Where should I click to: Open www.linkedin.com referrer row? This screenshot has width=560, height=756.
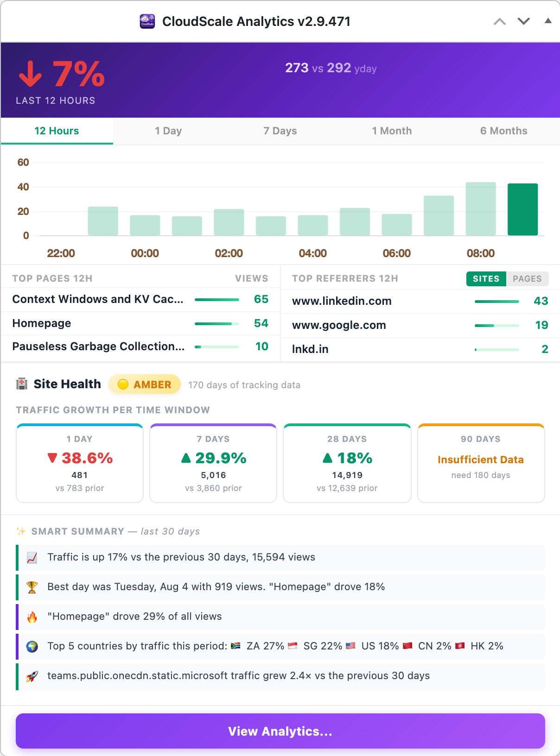point(420,301)
